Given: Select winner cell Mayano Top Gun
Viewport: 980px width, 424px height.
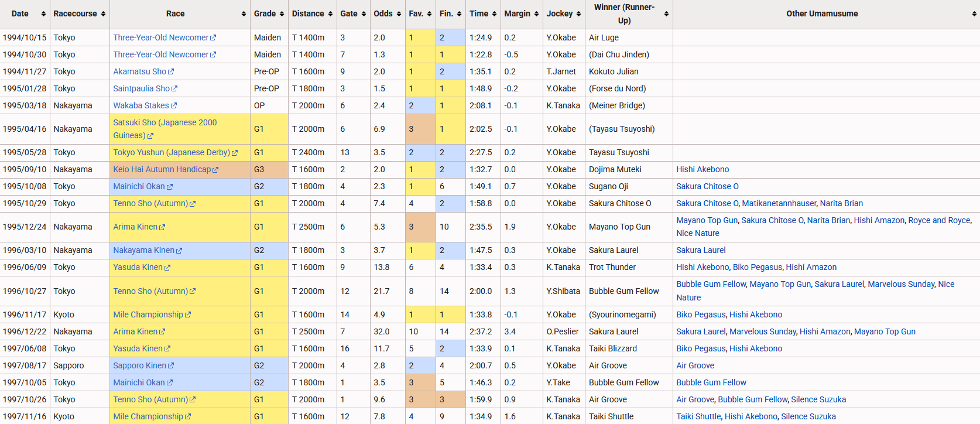Looking at the screenshot, I should pyautogui.click(x=629, y=227).
